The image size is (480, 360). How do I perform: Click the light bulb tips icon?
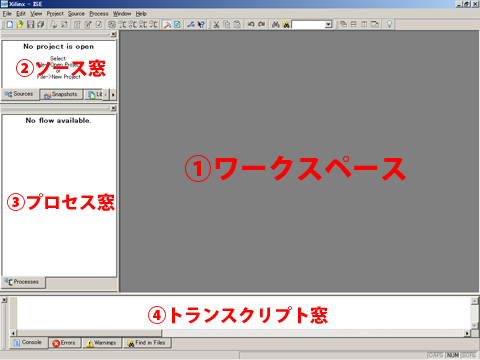point(389,24)
